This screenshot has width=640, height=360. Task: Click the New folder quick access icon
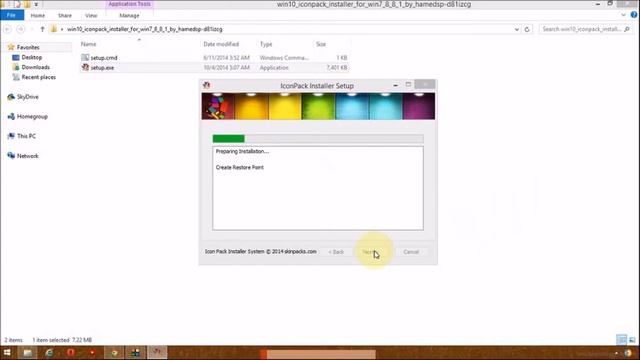(x=27, y=4)
